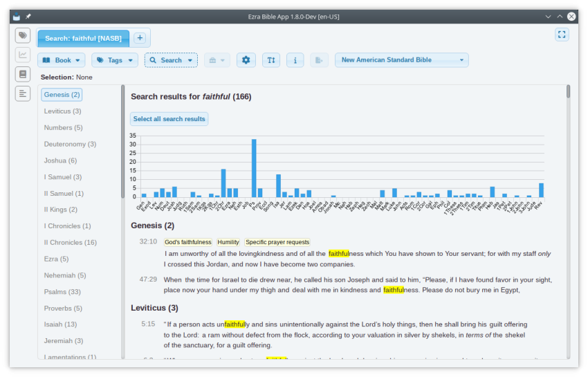Select I Chronicles (1) in book list
588x377 pixels.
tap(68, 226)
